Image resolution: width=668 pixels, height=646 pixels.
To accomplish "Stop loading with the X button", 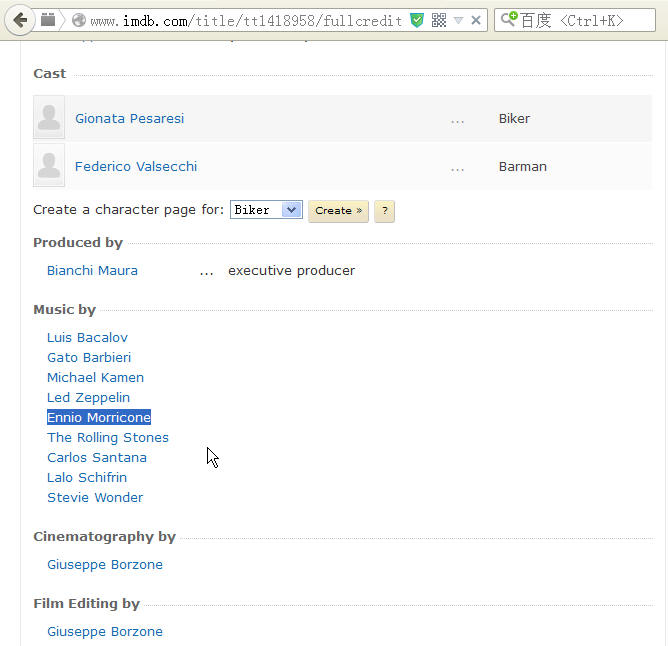I will (x=476, y=20).
